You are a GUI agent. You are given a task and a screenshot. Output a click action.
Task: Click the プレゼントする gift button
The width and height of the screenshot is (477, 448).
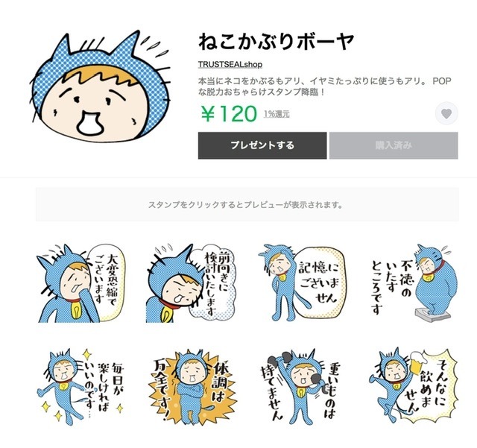click(262, 145)
